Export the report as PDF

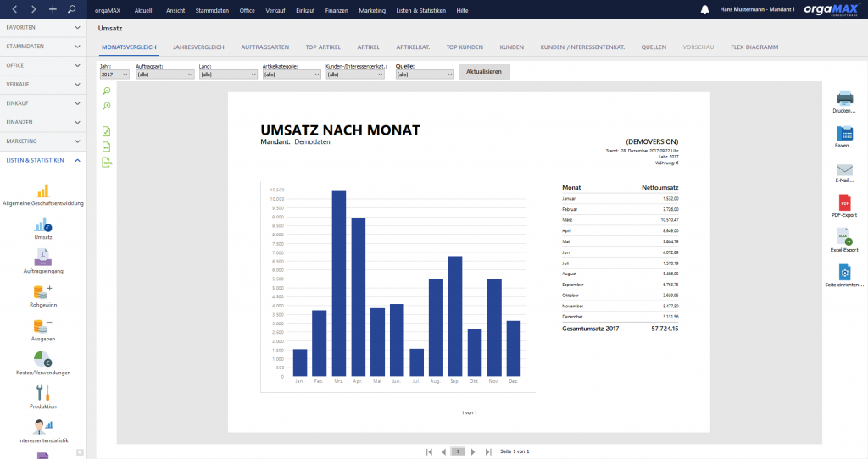point(844,207)
